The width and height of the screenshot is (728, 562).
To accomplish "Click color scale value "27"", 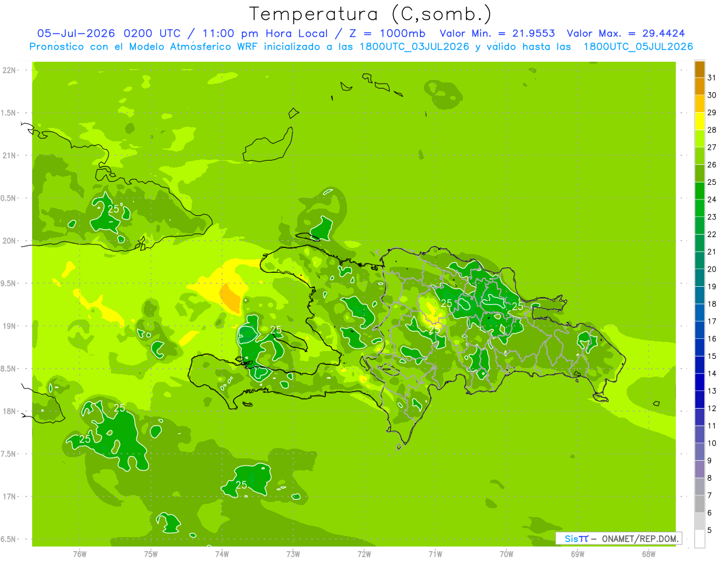I will click(x=712, y=147).
